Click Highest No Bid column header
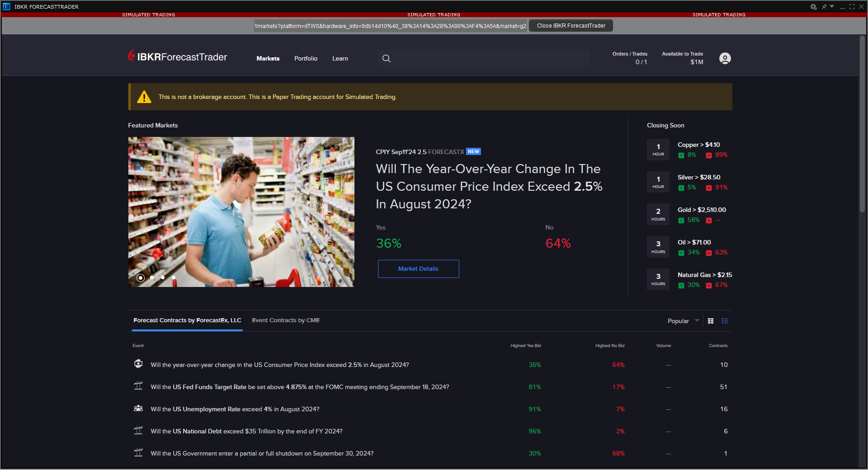This screenshot has width=868, height=470. point(609,346)
